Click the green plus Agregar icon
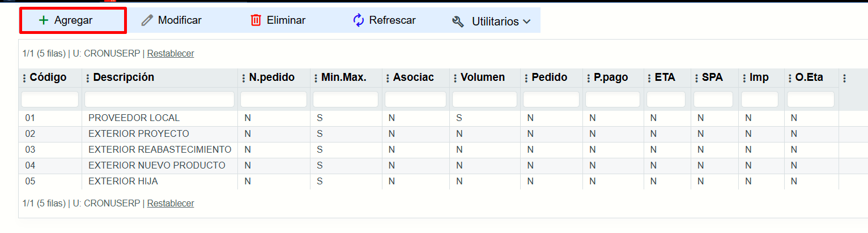The width and height of the screenshot is (868, 233). [43, 20]
